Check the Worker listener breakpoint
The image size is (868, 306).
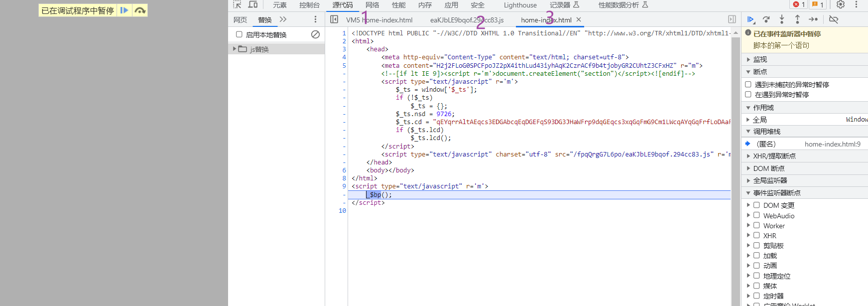pos(756,225)
